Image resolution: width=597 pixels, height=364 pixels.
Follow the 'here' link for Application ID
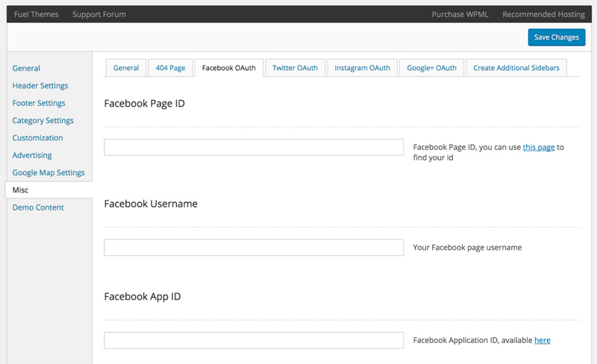click(x=543, y=340)
